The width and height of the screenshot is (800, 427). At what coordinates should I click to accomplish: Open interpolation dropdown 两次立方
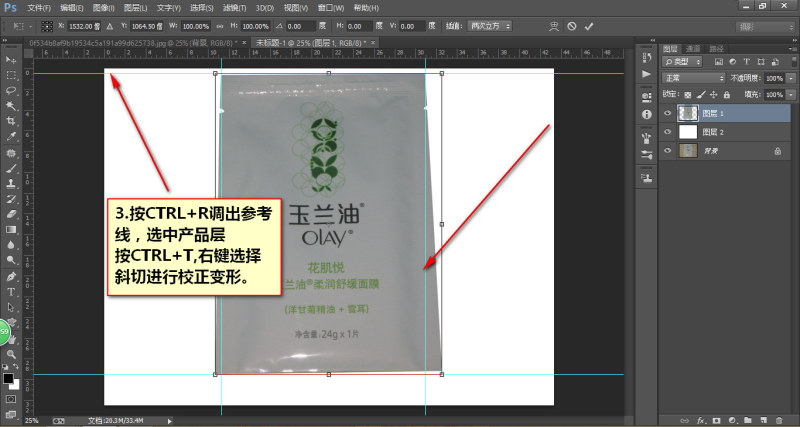click(x=489, y=26)
